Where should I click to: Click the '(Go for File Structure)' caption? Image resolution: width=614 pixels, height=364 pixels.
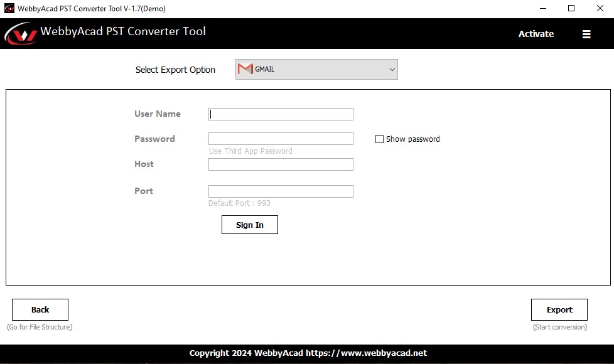click(40, 327)
